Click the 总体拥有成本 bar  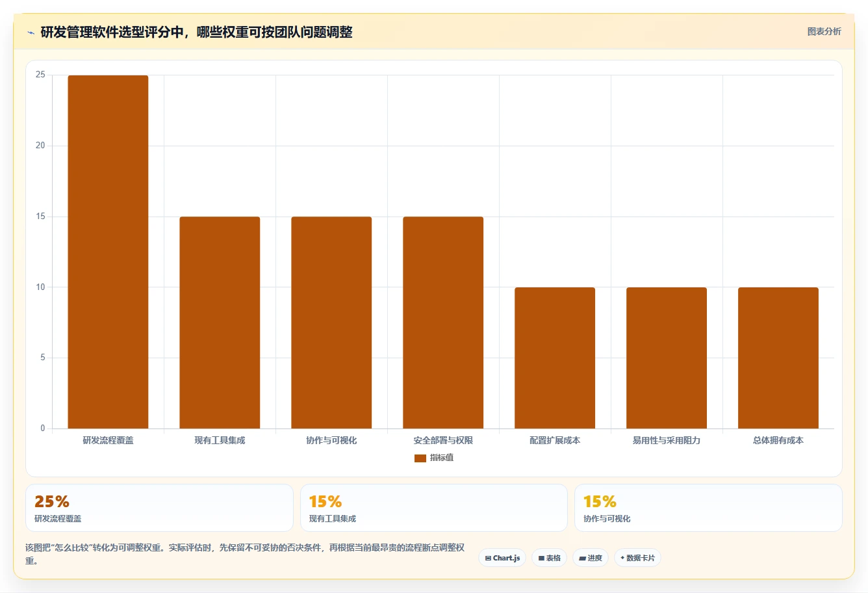pyautogui.click(x=778, y=358)
